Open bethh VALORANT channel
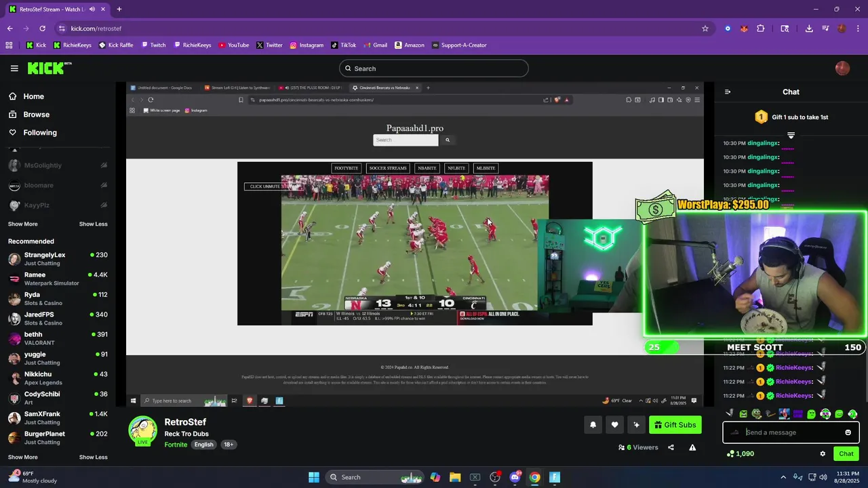The height and width of the screenshot is (488, 868). pos(58,338)
